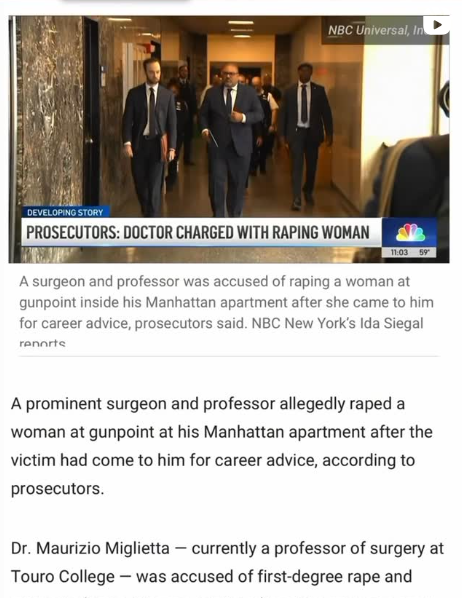Click the 59 degree temperature readout
Screen dimensions: 462x598
point(424,252)
